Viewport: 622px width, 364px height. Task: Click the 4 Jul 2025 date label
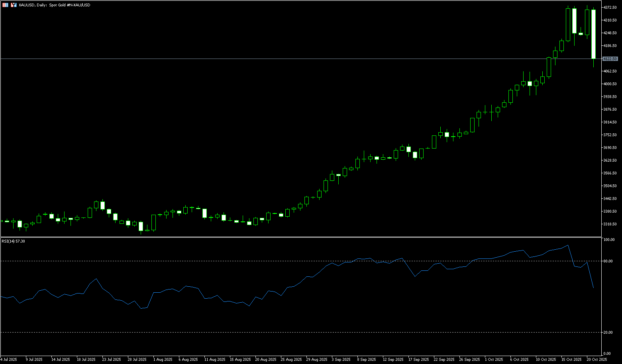[x=8, y=360]
